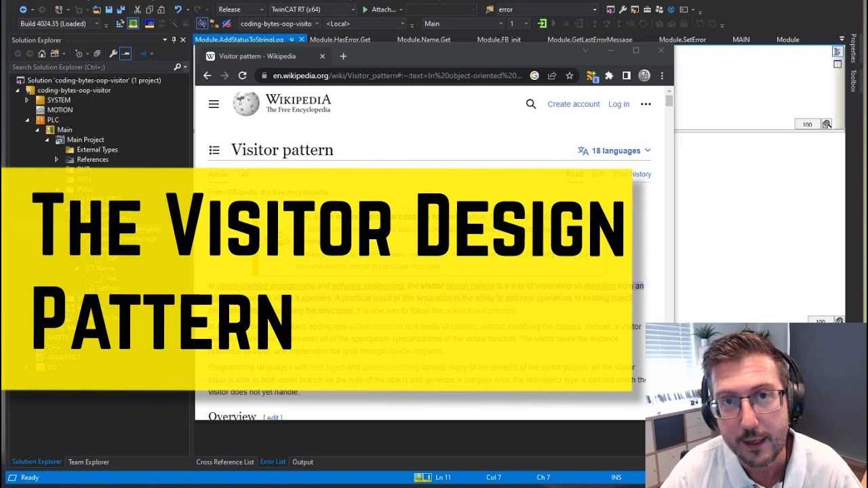Click the Toolbox briefcase icon in toolbar
The width and height of the screenshot is (868, 488).
click(x=647, y=9)
